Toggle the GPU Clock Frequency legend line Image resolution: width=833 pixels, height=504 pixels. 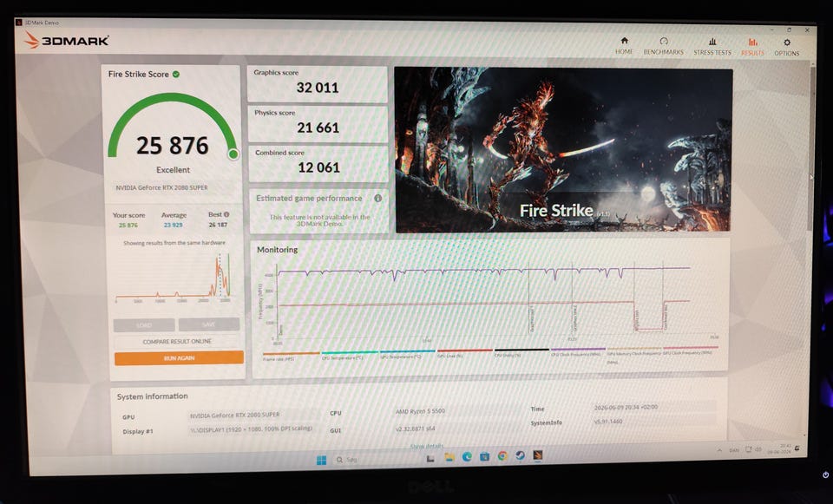tap(690, 350)
